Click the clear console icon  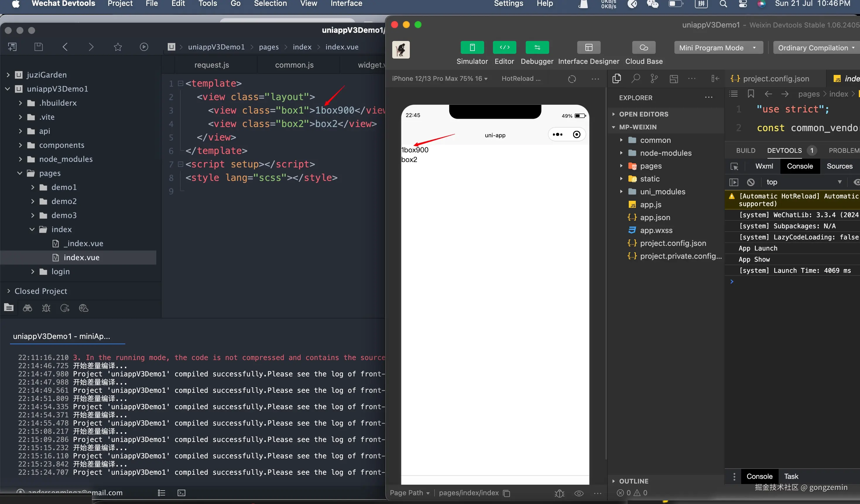click(x=751, y=182)
